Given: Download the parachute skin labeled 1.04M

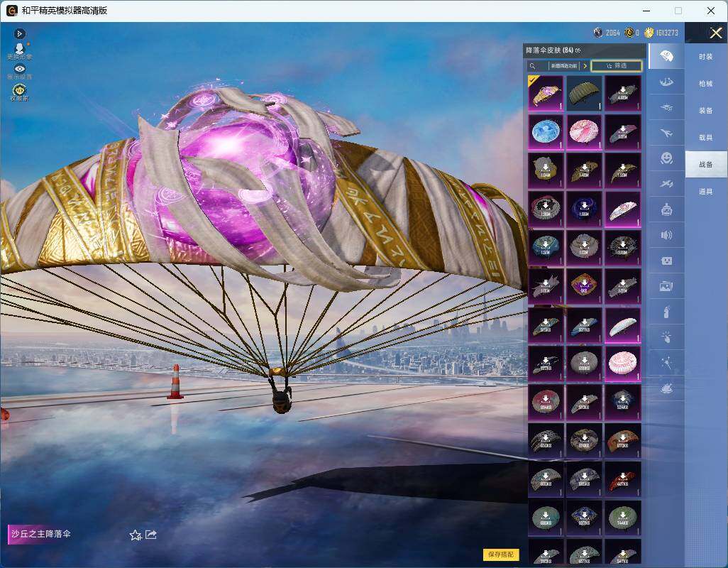Looking at the screenshot, I should (x=546, y=171).
